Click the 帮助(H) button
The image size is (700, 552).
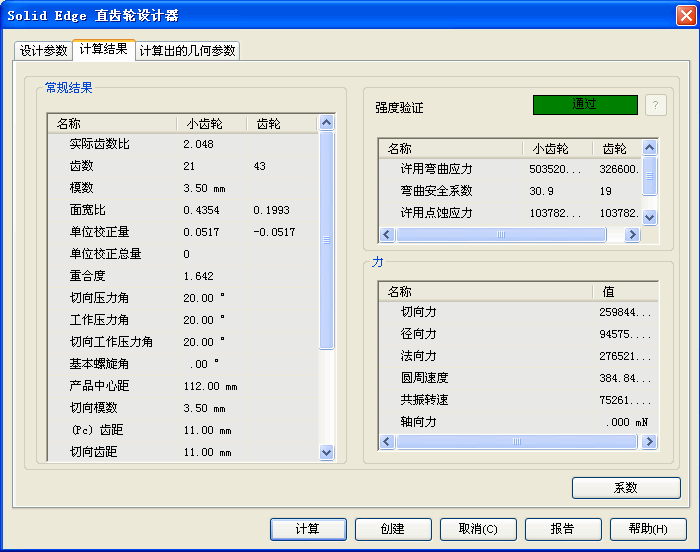click(x=648, y=529)
